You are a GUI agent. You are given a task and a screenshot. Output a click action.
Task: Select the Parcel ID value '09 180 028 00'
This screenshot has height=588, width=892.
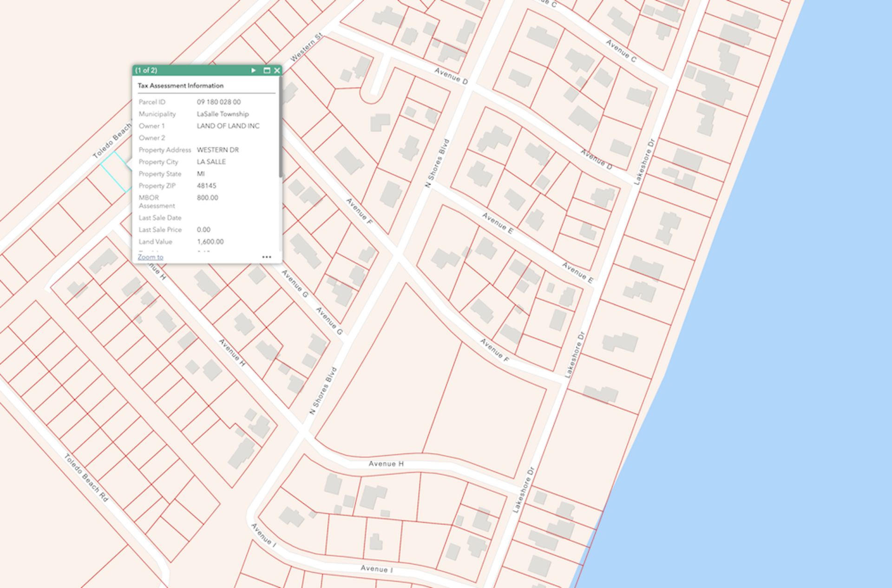tap(219, 102)
